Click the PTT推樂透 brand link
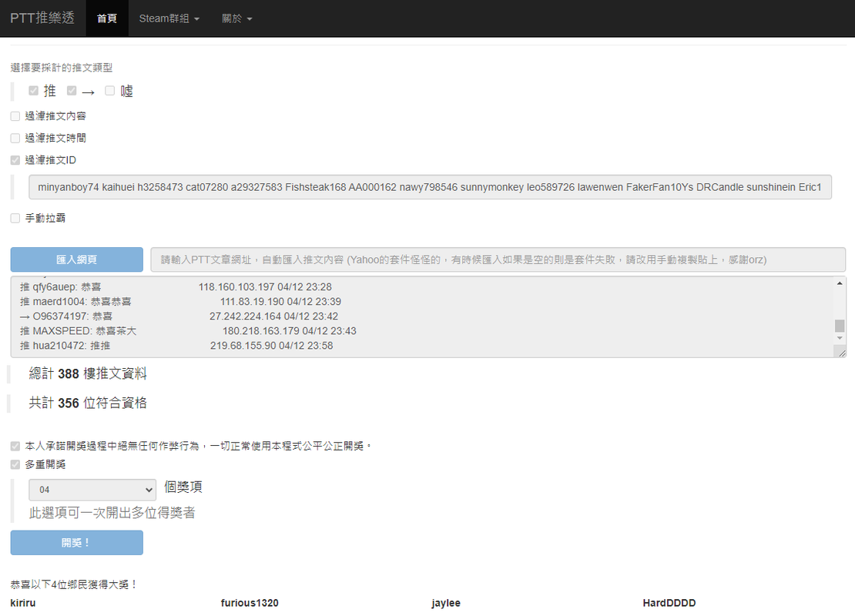This screenshot has height=616, width=855. (42, 18)
